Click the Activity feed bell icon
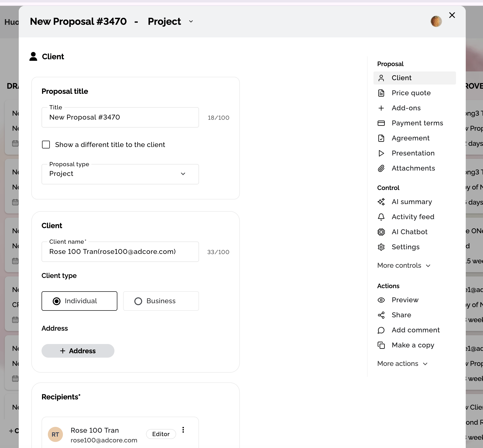Image resolution: width=483 pixels, height=448 pixels. 381,217
